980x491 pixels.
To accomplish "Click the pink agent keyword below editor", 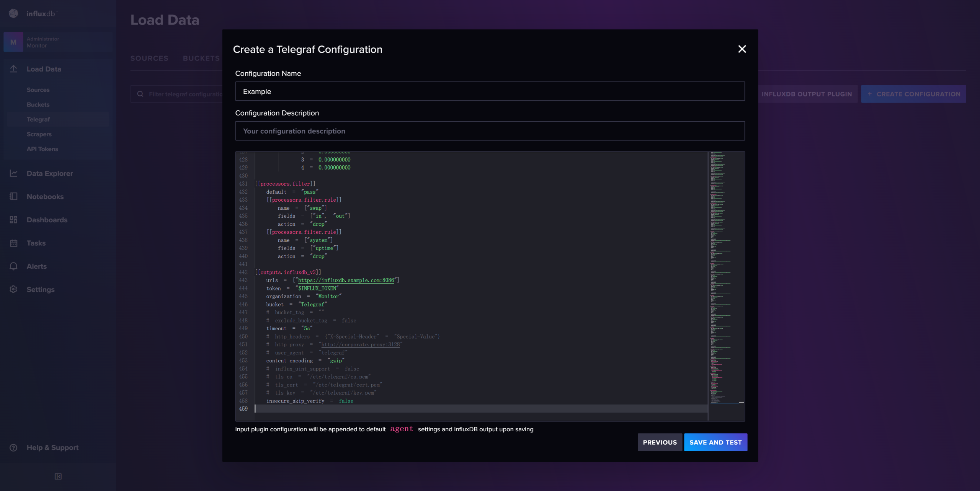I will pos(402,429).
